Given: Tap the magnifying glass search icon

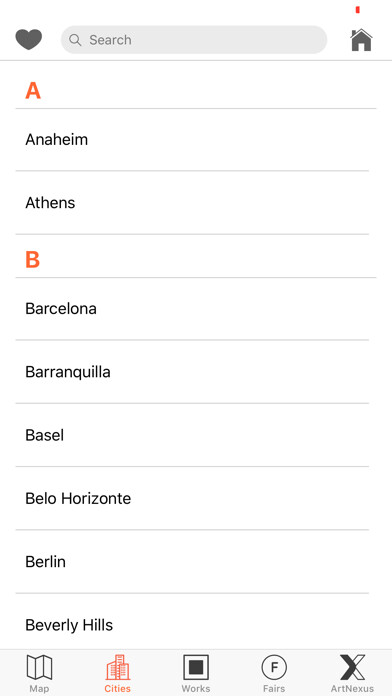Looking at the screenshot, I should 75,40.
